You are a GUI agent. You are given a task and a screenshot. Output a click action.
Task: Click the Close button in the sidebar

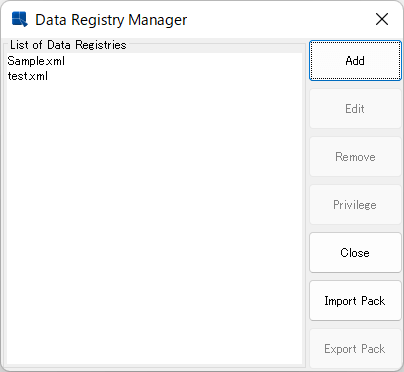pyautogui.click(x=355, y=253)
